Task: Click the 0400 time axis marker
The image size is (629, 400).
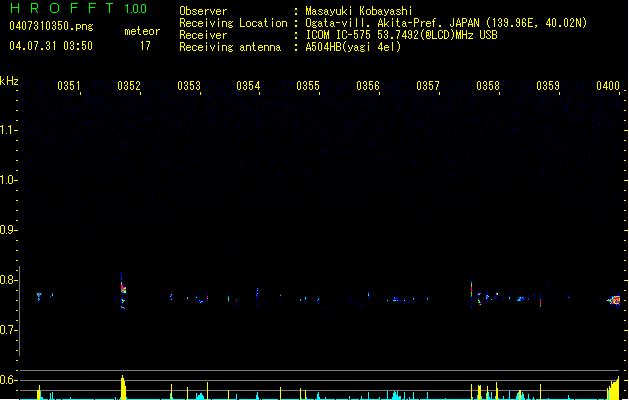Action: [608, 85]
